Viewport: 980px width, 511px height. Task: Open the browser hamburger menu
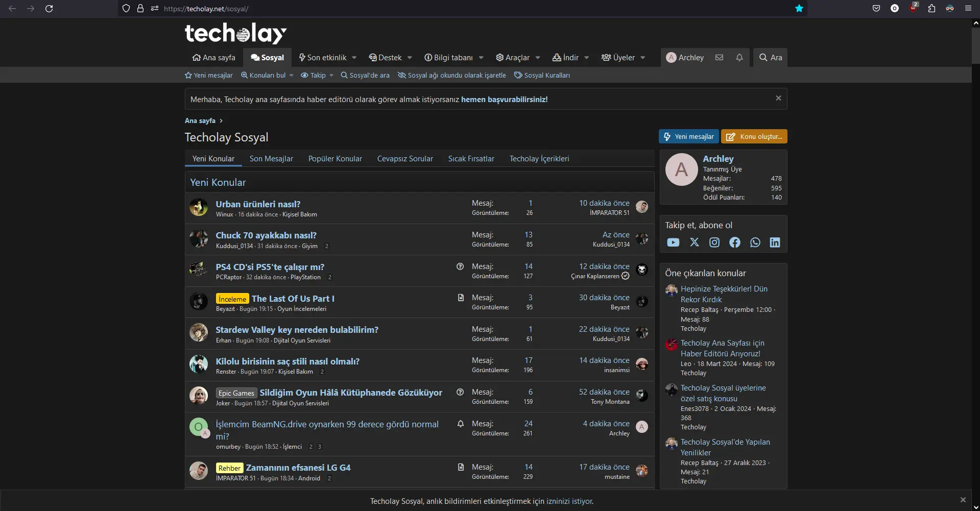tap(968, 8)
